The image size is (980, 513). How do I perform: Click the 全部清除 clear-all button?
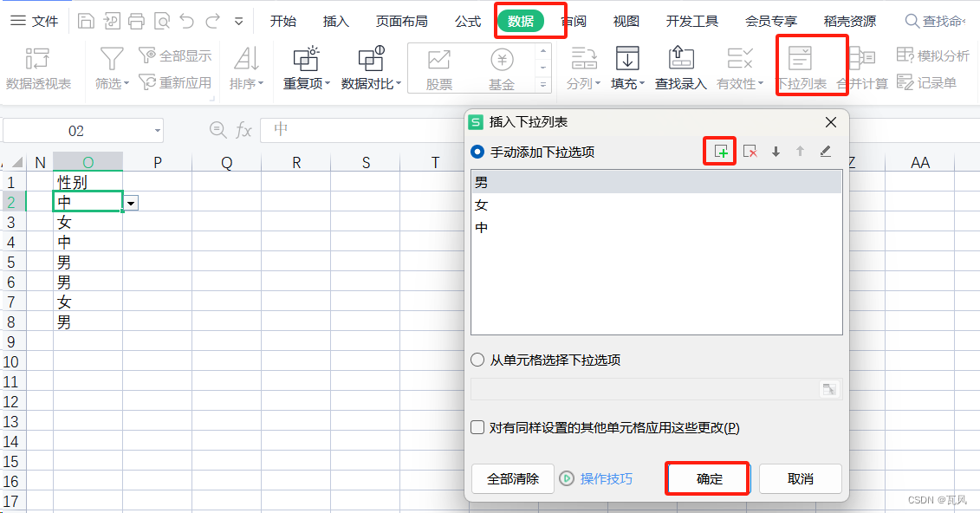[512, 478]
